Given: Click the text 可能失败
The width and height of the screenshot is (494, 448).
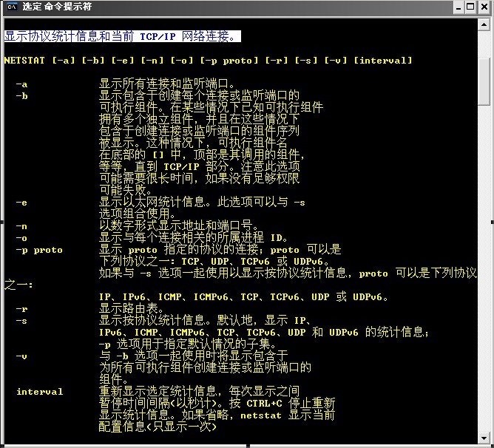Looking at the screenshot, I should tap(126, 190).
